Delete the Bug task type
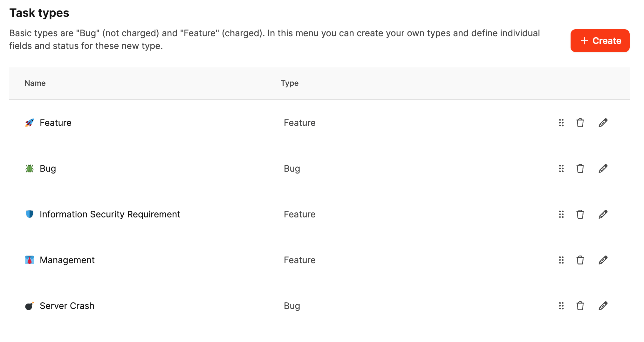The height and width of the screenshot is (342, 644). click(x=580, y=168)
